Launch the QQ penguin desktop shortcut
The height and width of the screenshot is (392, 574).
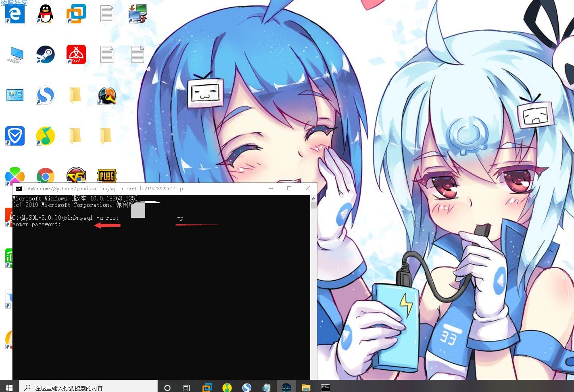pyautogui.click(x=45, y=14)
